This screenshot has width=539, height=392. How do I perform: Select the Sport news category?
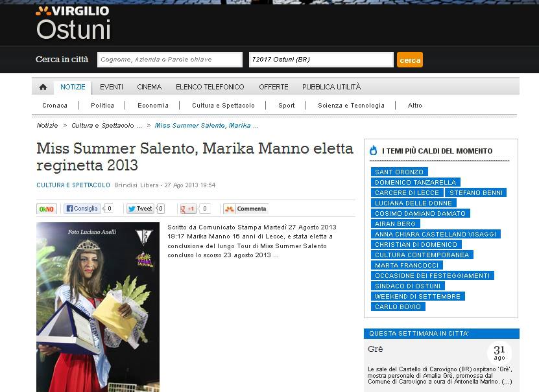[286, 106]
